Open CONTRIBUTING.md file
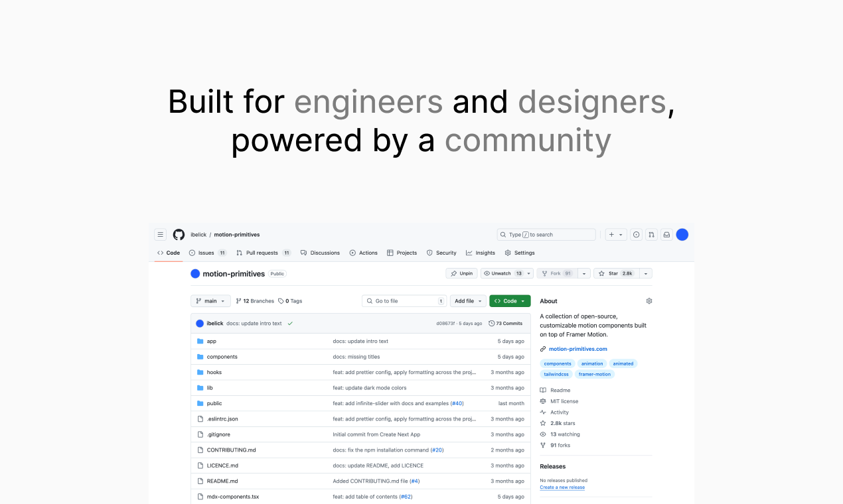 pos(231,450)
